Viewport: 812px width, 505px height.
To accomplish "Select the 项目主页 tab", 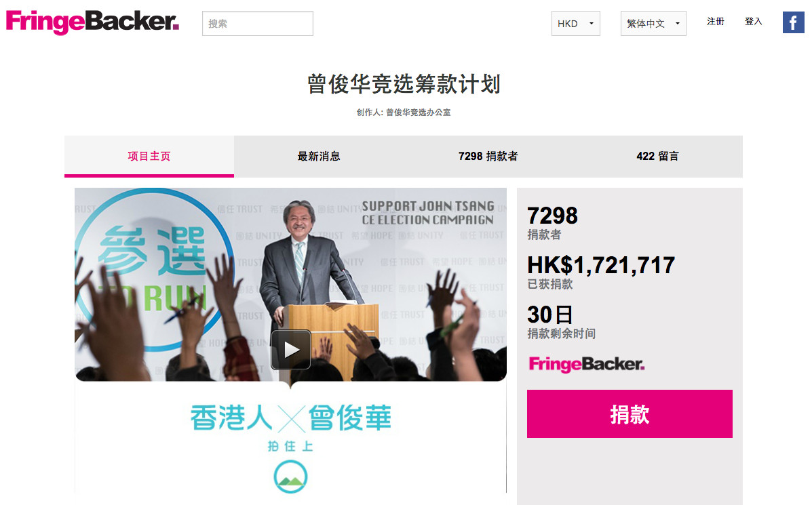I will point(149,157).
